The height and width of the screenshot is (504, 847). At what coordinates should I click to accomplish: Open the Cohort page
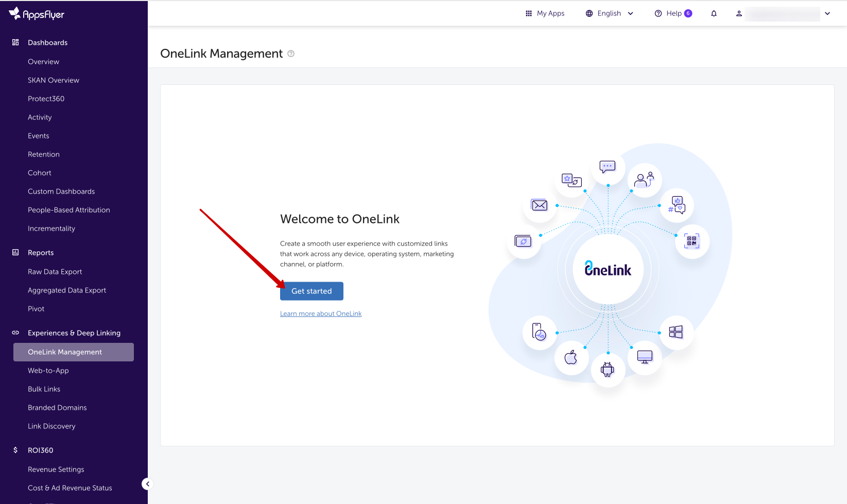pos(40,172)
